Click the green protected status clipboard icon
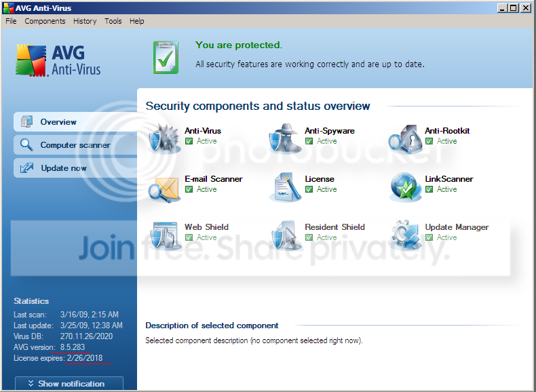 pos(166,58)
